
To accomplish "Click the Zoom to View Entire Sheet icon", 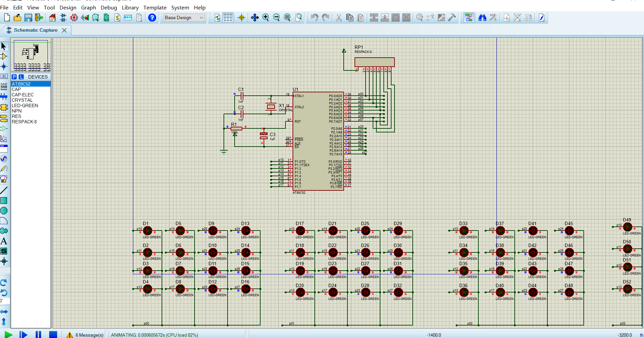I will [x=287, y=18].
